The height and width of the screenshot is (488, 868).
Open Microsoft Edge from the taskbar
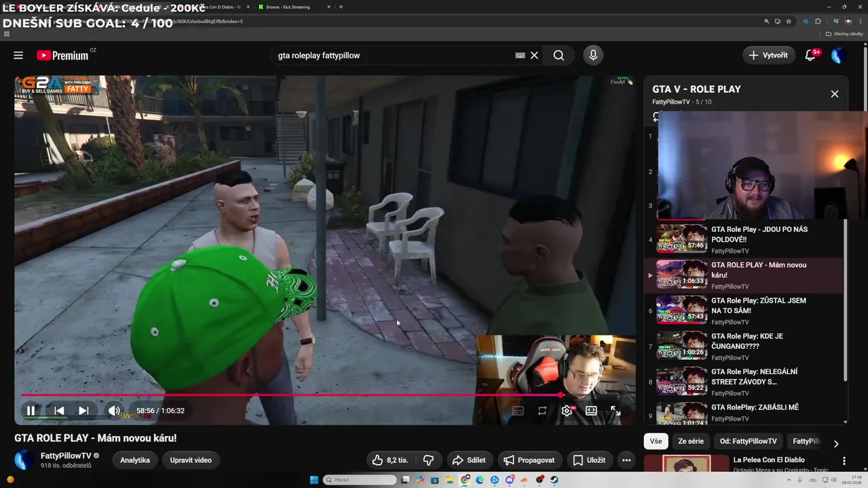479,480
